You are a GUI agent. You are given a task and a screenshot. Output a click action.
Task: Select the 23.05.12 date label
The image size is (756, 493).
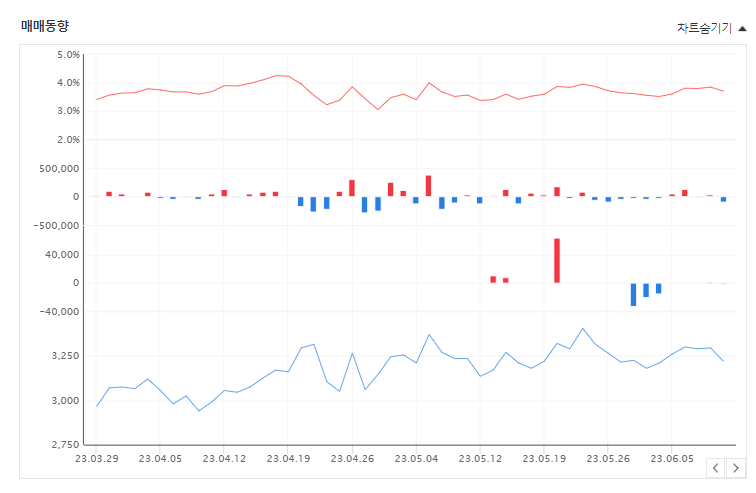pyautogui.click(x=480, y=458)
